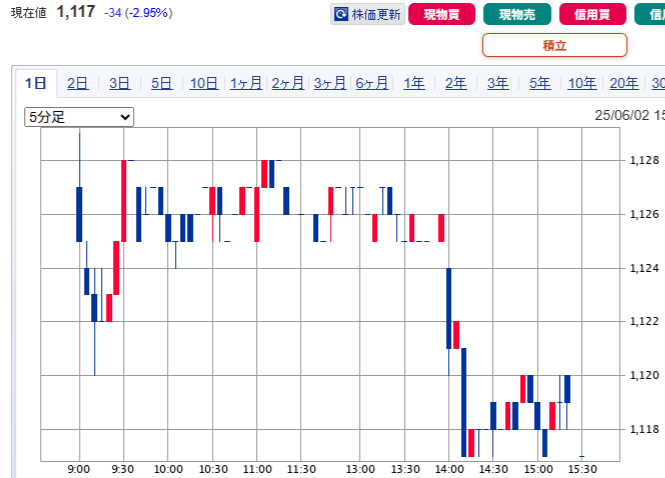The image size is (665, 478).
Task: Click the 14:00 time axis label
Action: click(x=450, y=470)
